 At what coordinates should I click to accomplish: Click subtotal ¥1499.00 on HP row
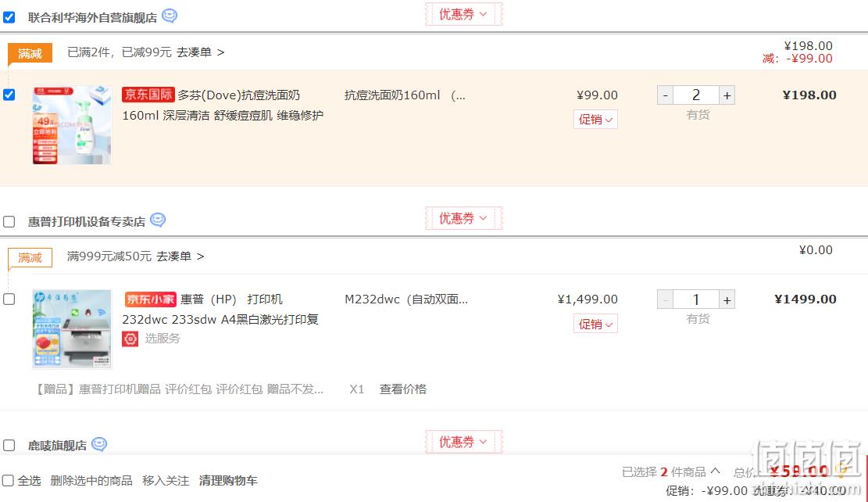[x=805, y=299]
